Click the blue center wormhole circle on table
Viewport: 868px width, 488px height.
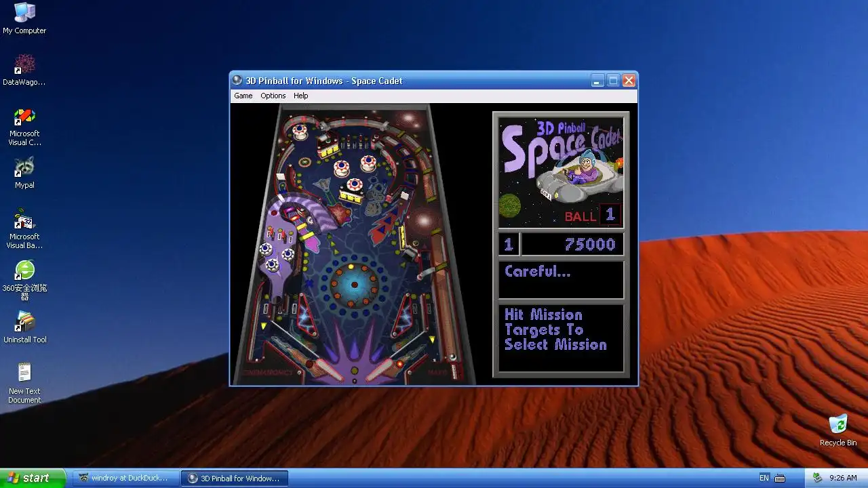354,285
